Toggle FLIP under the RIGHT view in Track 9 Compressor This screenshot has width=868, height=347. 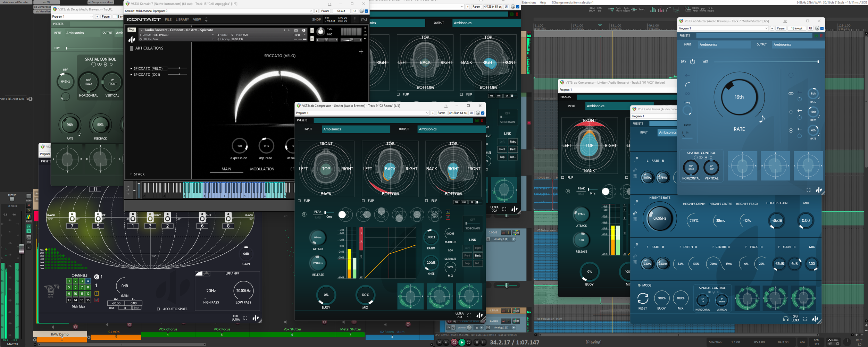click(x=426, y=201)
